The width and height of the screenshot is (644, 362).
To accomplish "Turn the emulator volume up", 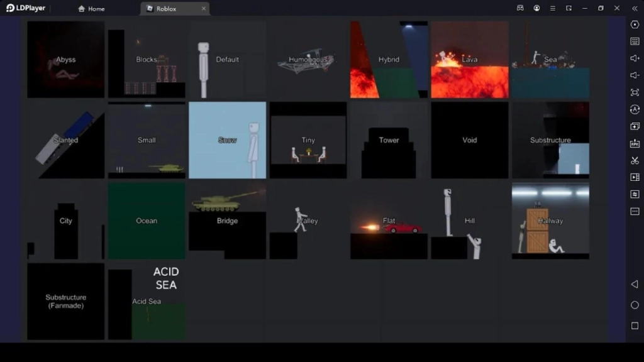I will coord(635,58).
